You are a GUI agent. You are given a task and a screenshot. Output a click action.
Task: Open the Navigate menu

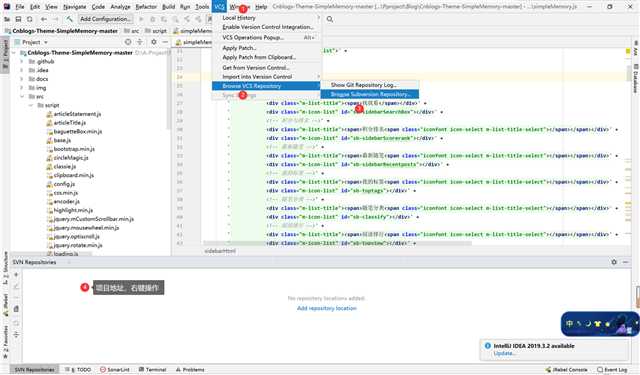[x=74, y=7]
